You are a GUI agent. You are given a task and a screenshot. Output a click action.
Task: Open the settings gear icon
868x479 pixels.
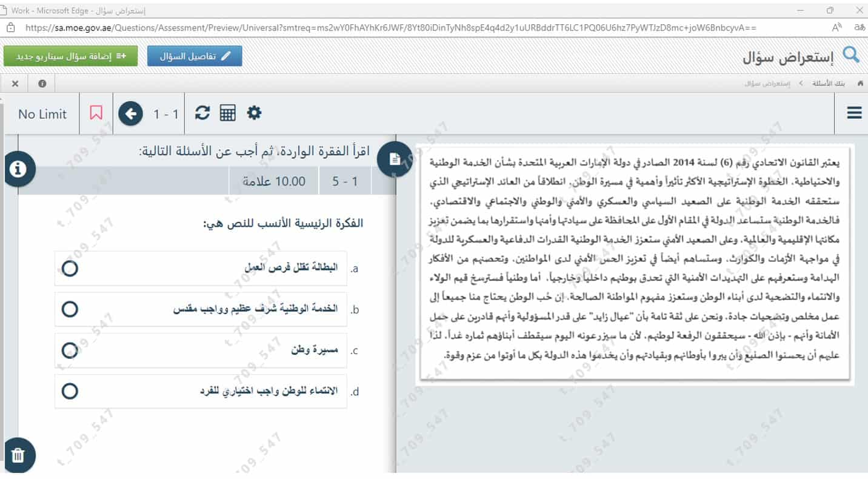[254, 112]
